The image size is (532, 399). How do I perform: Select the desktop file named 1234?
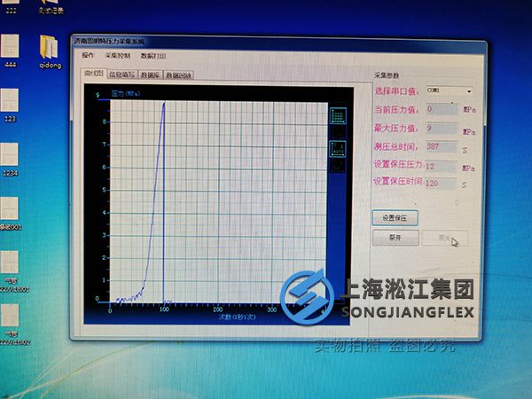pos(10,158)
